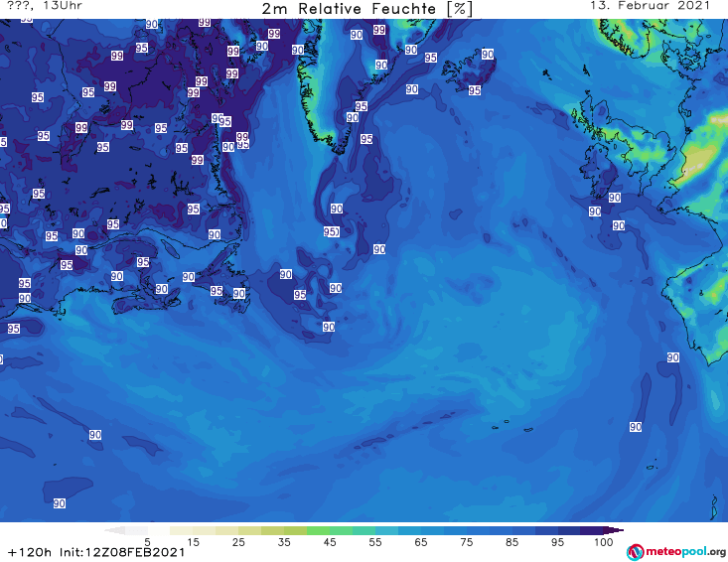Click the scale label '75'
The width and height of the screenshot is (728, 562).
pyautogui.click(x=466, y=542)
